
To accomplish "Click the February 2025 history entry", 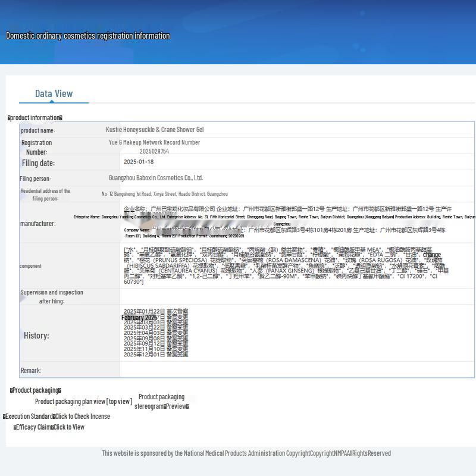I will tap(139, 318).
